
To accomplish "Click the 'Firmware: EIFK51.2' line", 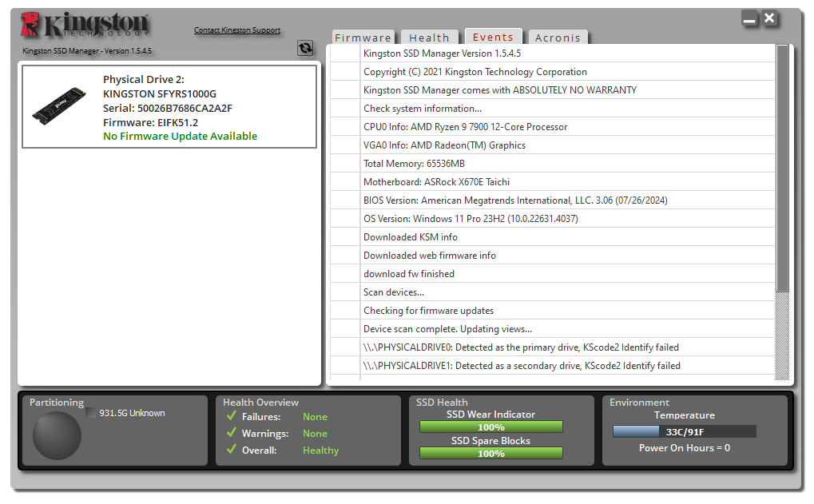I will pyautogui.click(x=150, y=122).
